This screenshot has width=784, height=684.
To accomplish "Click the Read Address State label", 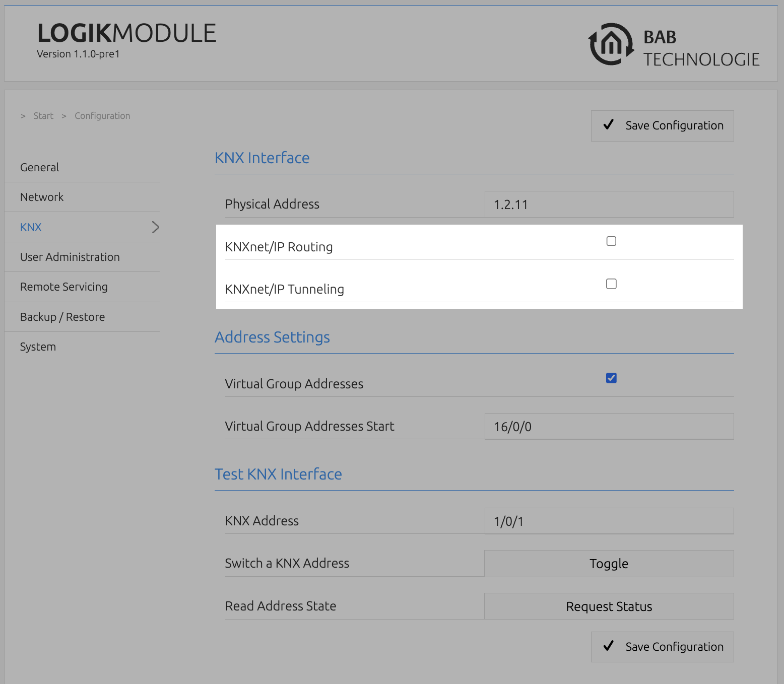I will (x=280, y=606).
